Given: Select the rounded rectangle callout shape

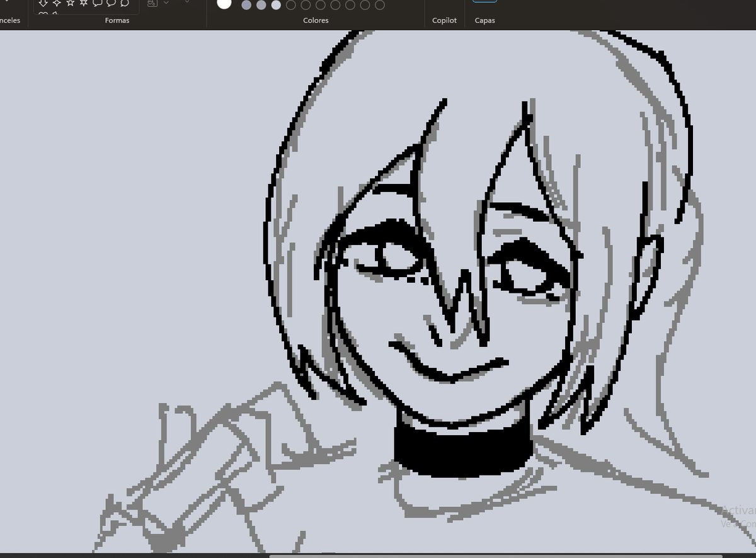Looking at the screenshot, I should [98, 3].
